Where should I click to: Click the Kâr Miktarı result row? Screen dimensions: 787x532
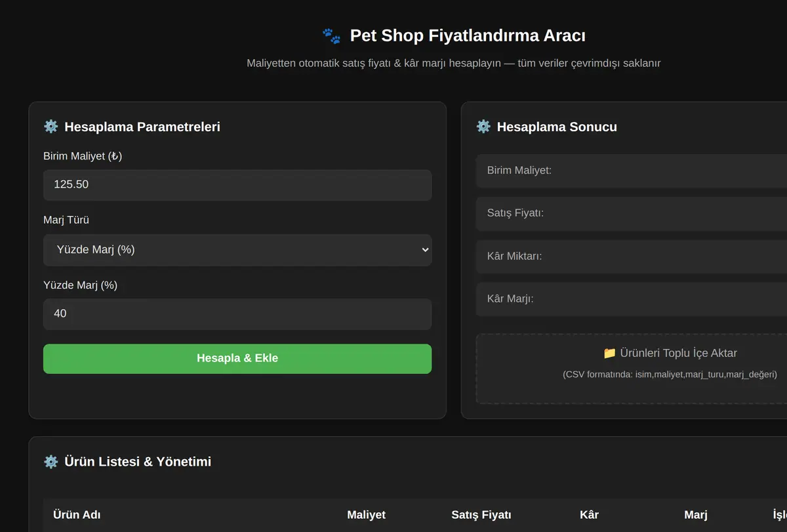click(x=632, y=256)
